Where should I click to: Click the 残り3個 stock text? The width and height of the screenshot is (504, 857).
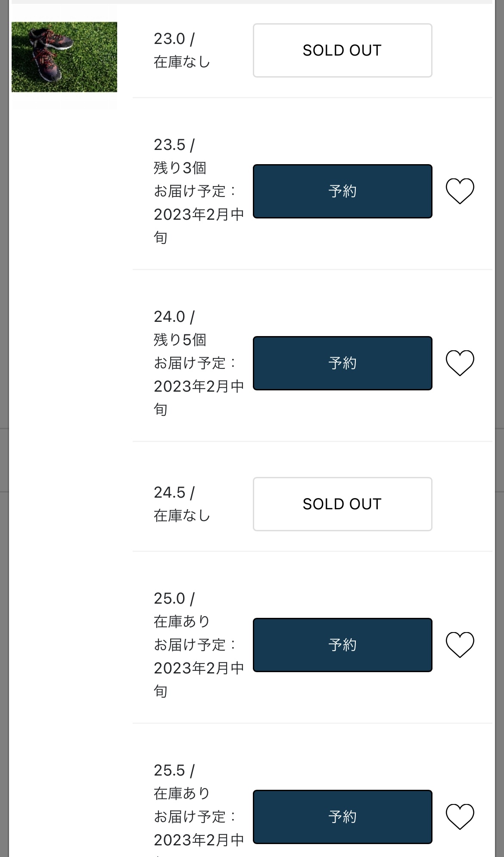coord(180,168)
